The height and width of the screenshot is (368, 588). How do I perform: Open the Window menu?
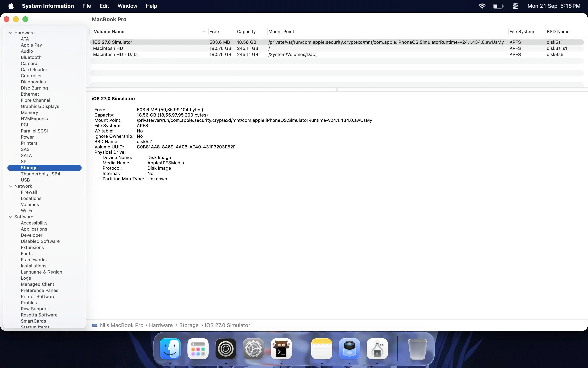coord(127,6)
